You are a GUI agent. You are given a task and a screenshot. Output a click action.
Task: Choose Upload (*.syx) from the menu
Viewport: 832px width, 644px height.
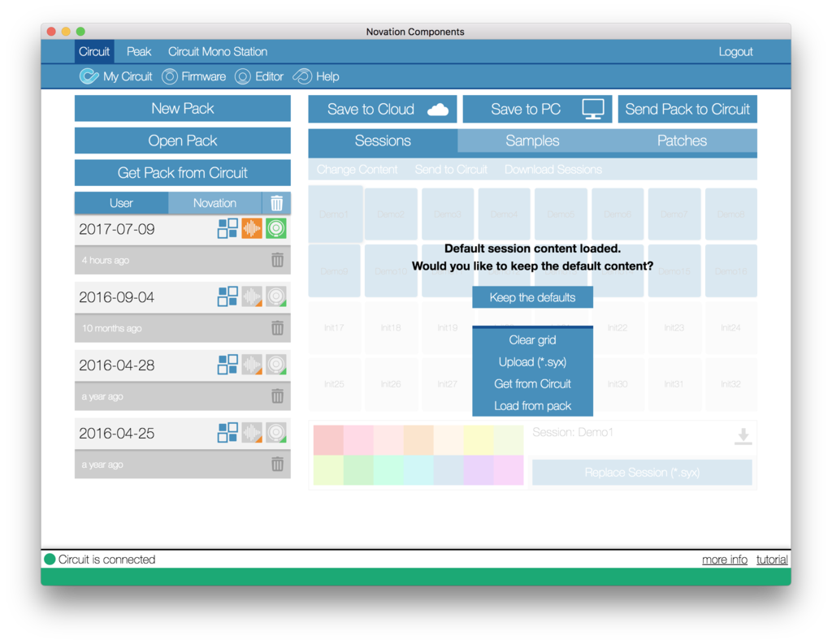[532, 361]
